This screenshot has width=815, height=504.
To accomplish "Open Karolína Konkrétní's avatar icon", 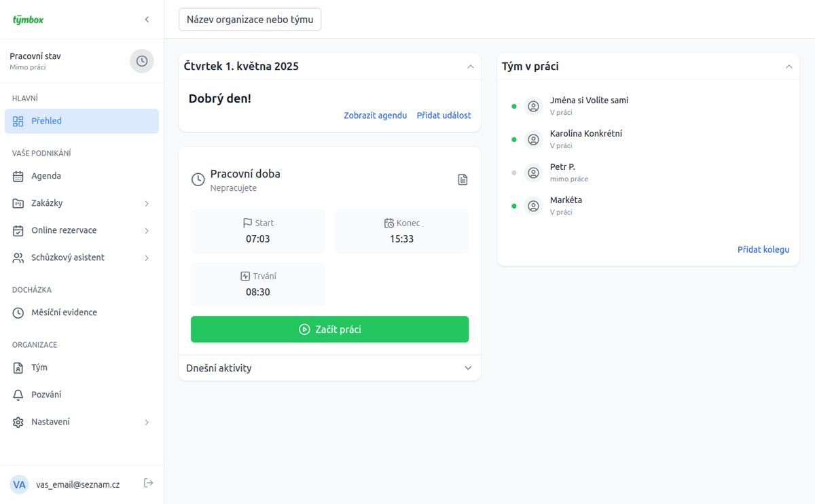I will 534,140.
